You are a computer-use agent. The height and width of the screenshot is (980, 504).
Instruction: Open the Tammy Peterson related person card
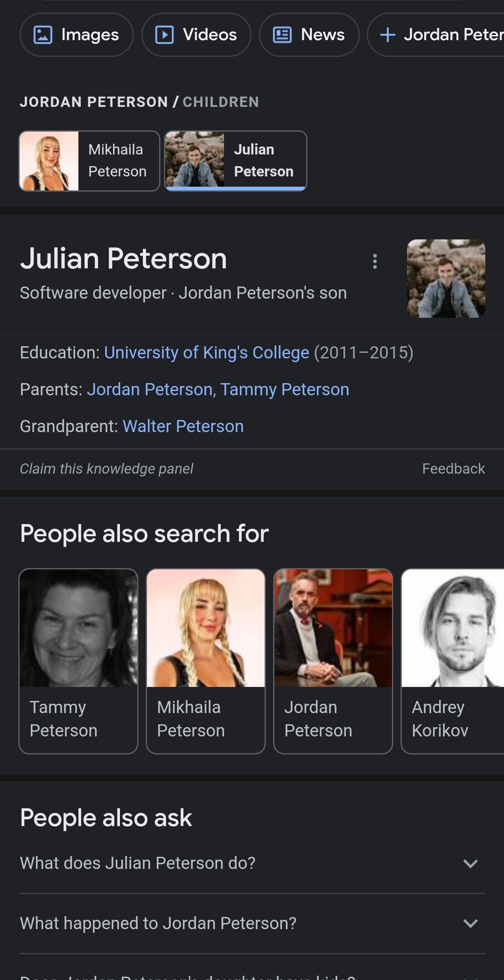[78, 661]
